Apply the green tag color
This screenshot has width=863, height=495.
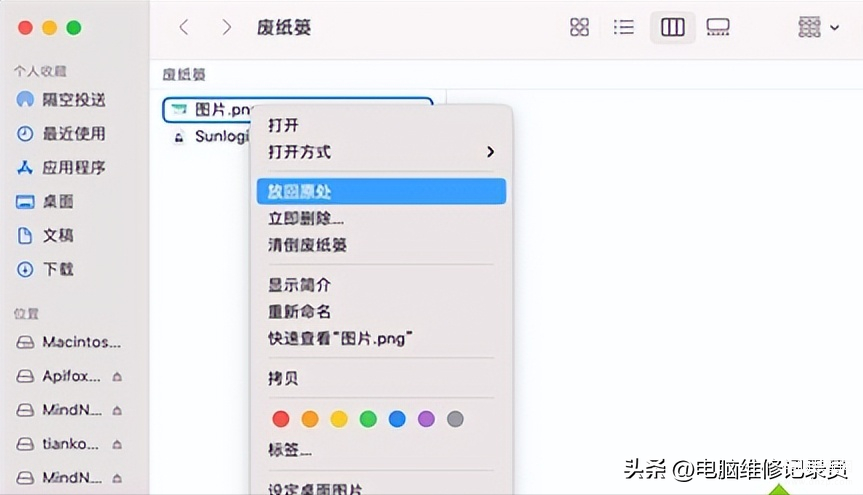click(368, 419)
